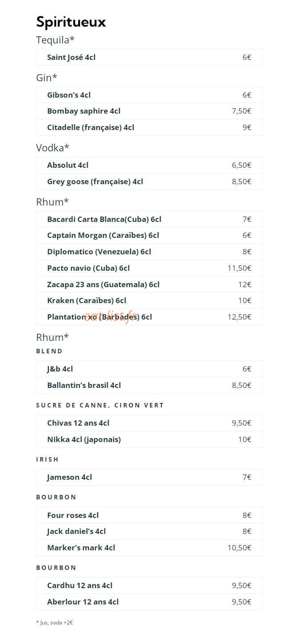Viewport: 288px width, 644px height.
Task: Select Pacto navio (Cuba) 6cl
Action: click(x=149, y=268)
